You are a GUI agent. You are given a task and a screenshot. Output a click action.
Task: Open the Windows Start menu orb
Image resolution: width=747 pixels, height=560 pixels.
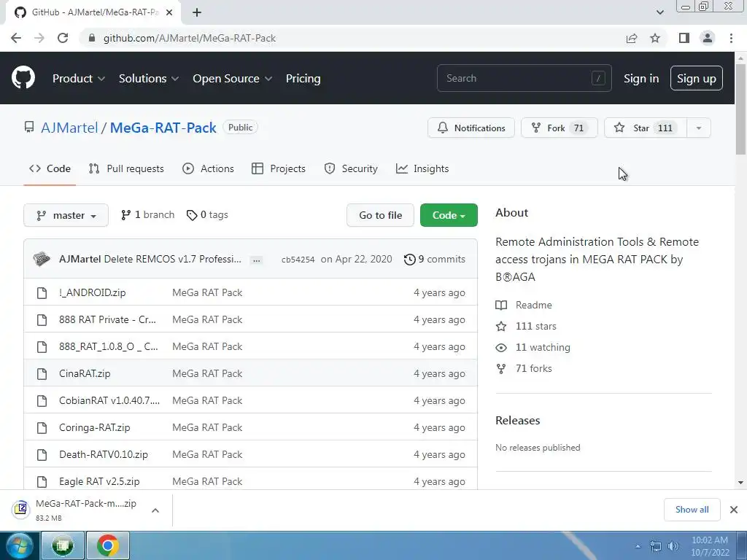coord(19,545)
